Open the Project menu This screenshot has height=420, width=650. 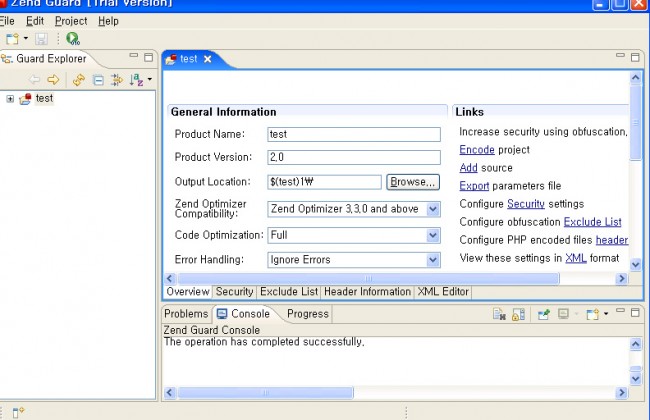tap(71, 20)
